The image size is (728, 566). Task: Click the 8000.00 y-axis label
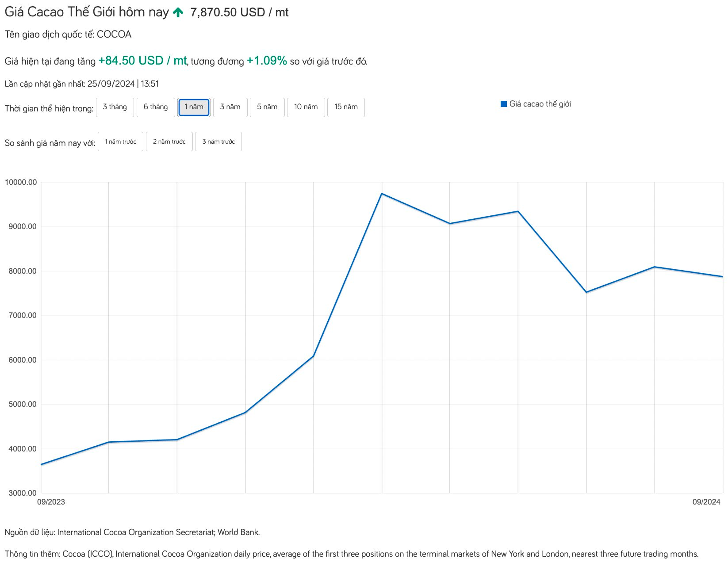[23, 271]
